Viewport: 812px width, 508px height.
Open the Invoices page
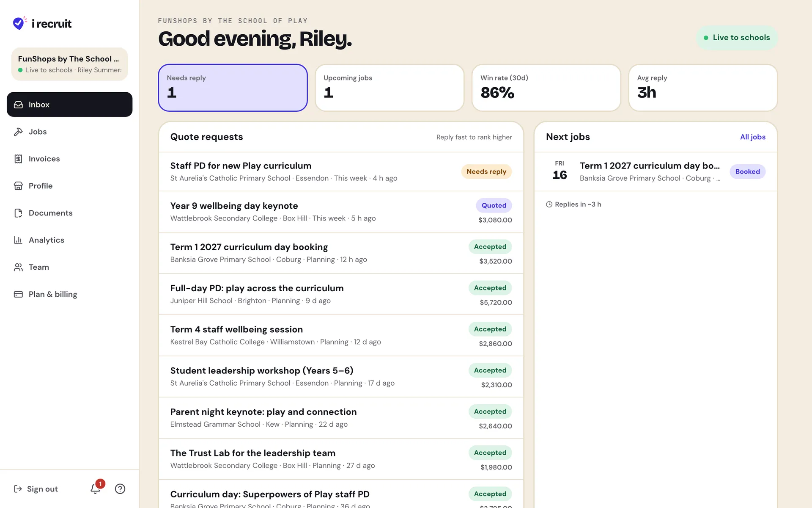(69, 159)
